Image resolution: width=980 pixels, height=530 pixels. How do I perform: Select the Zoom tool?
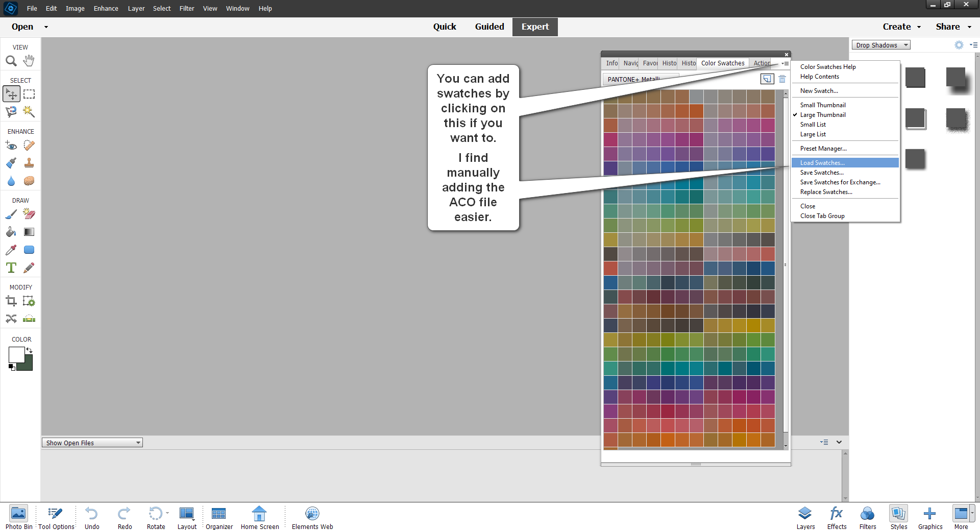tap(11, 60)
